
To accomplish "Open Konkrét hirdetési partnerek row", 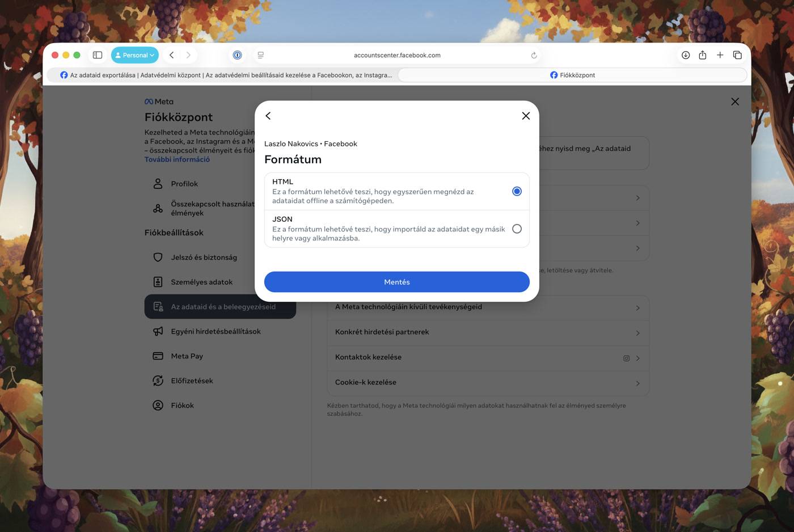I will click(488, 332).
